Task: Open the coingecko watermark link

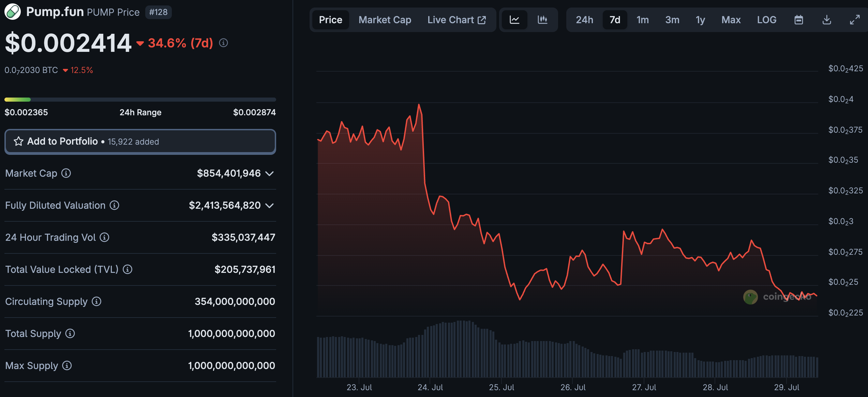Action: (779, 297)
